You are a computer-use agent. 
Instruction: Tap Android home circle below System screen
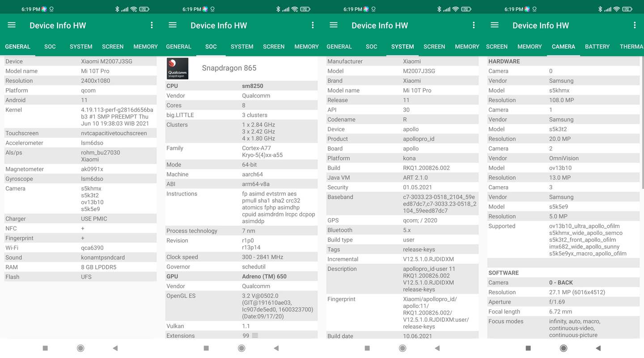[x=402, y=348]
